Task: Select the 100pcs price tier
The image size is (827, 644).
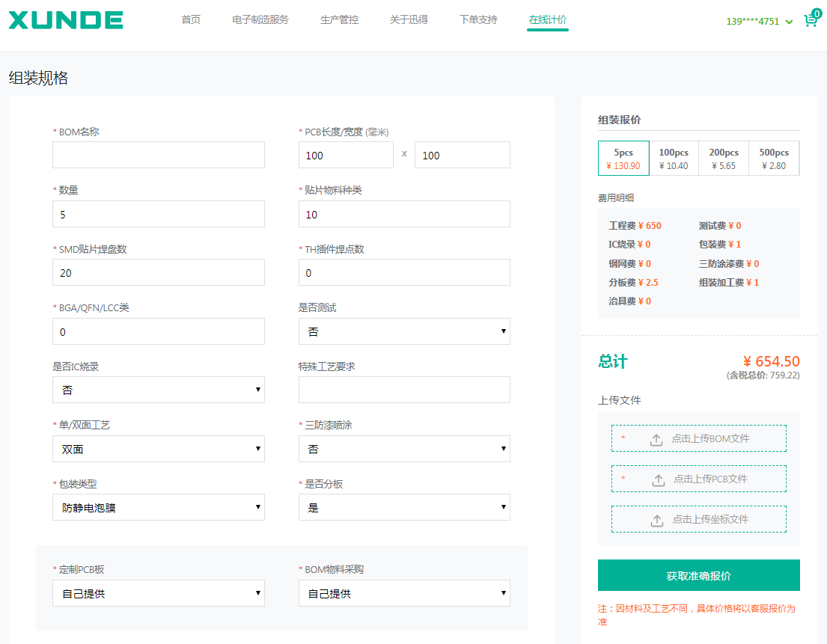Action: click(674, 159)
